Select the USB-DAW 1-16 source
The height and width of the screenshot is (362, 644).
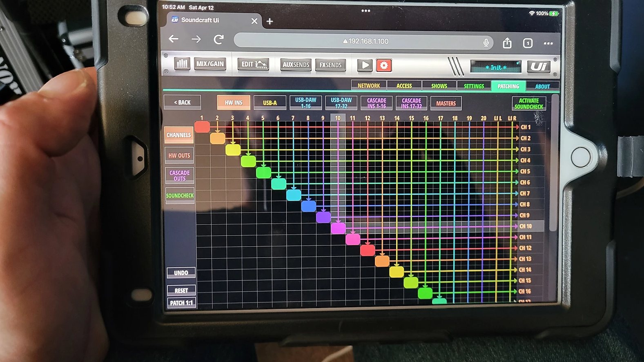tap(305, 103)
